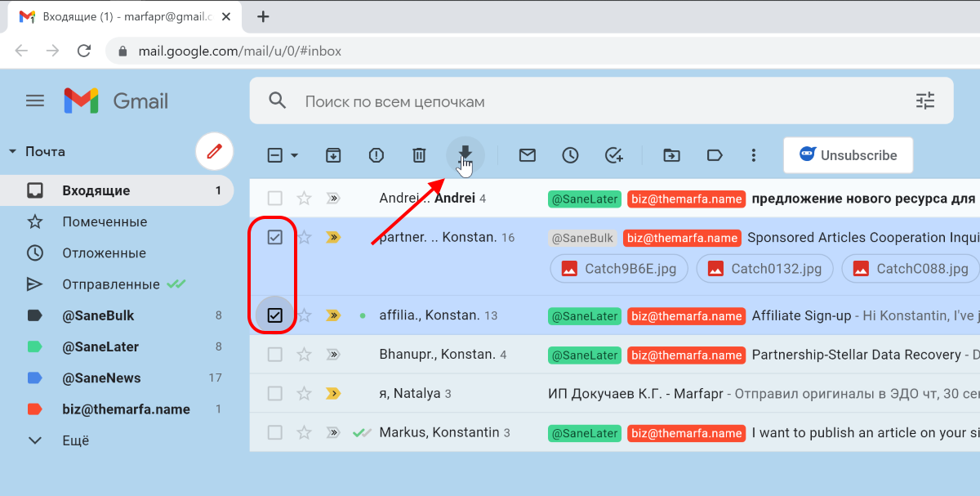Toggle importance marker on affilia. email

pyautogui.click(x=333, y=315)
